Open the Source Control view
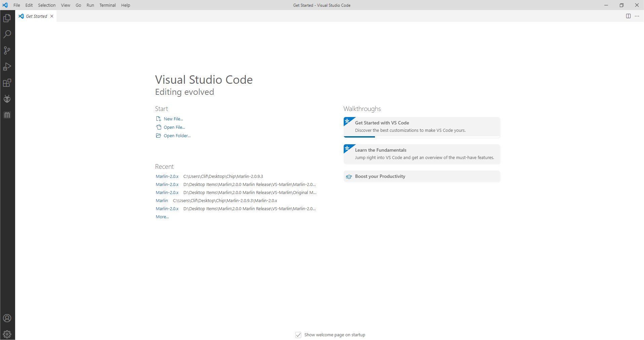This screenshot has width=644, height=340. click(x=7, y=50)
